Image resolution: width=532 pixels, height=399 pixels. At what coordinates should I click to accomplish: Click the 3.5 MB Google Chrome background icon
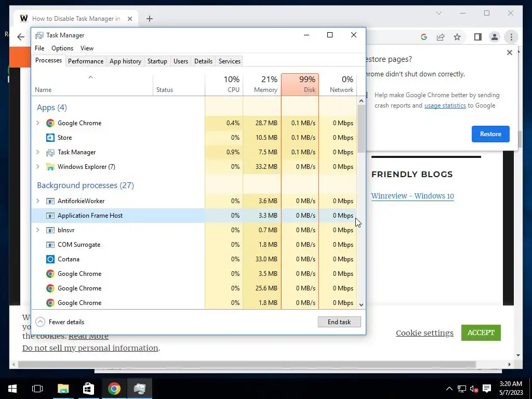coord(50,274)
